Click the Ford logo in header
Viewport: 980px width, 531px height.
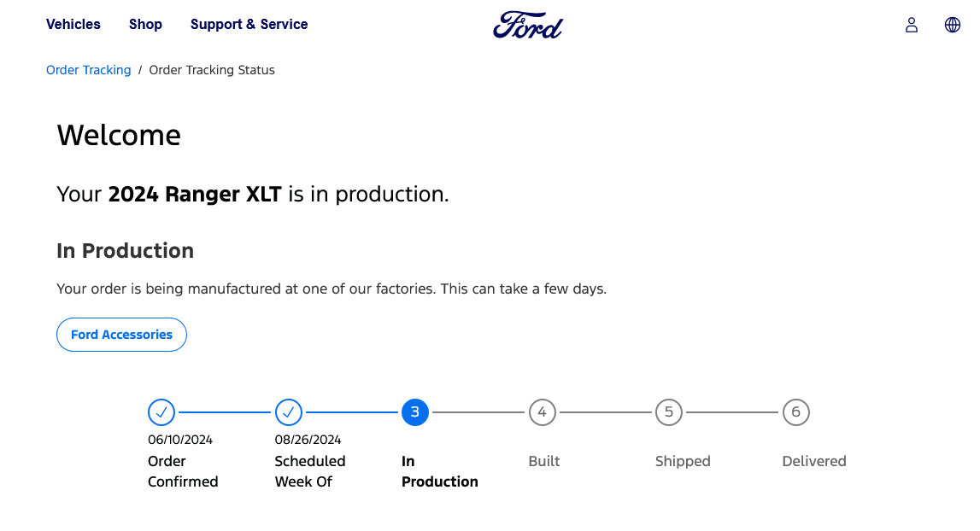(528, 26)
